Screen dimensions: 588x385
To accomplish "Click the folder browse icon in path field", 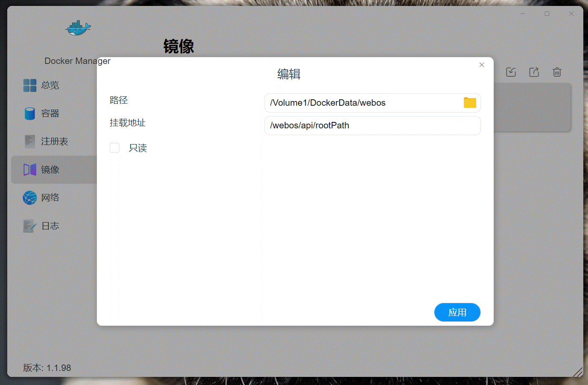I will [x=469, y=103].
